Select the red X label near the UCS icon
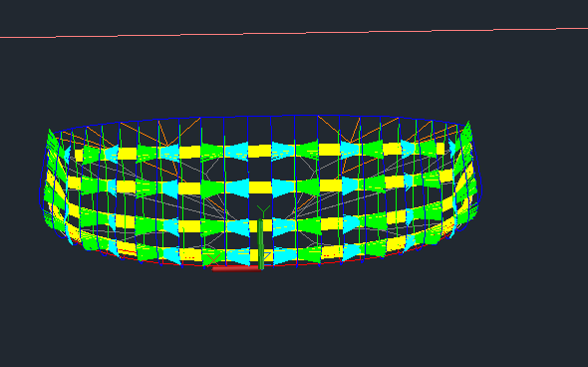Viewport: 588px width, 367px height. [213, 259]
